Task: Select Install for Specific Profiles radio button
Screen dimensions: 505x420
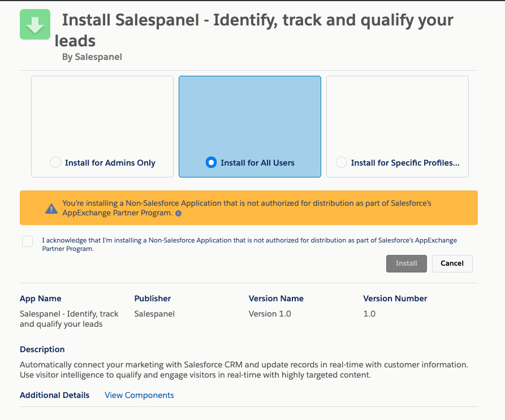Action: tap(341, 162)
